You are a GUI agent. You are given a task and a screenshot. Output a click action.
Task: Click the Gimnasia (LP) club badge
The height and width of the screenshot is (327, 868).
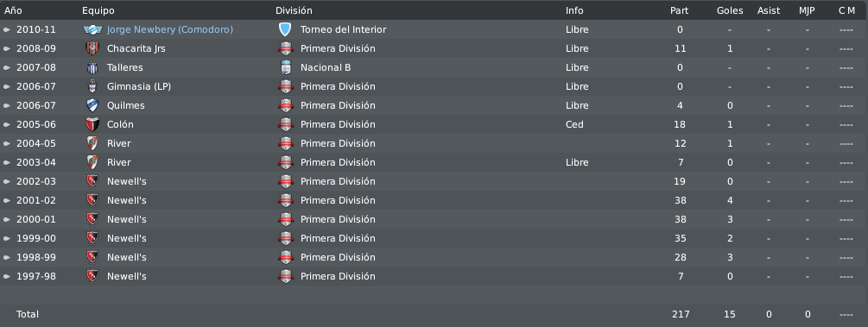tap(92, 86)
